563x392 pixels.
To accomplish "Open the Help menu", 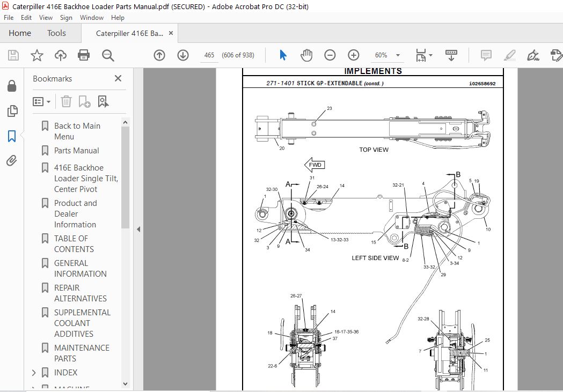I will [118, 18].
